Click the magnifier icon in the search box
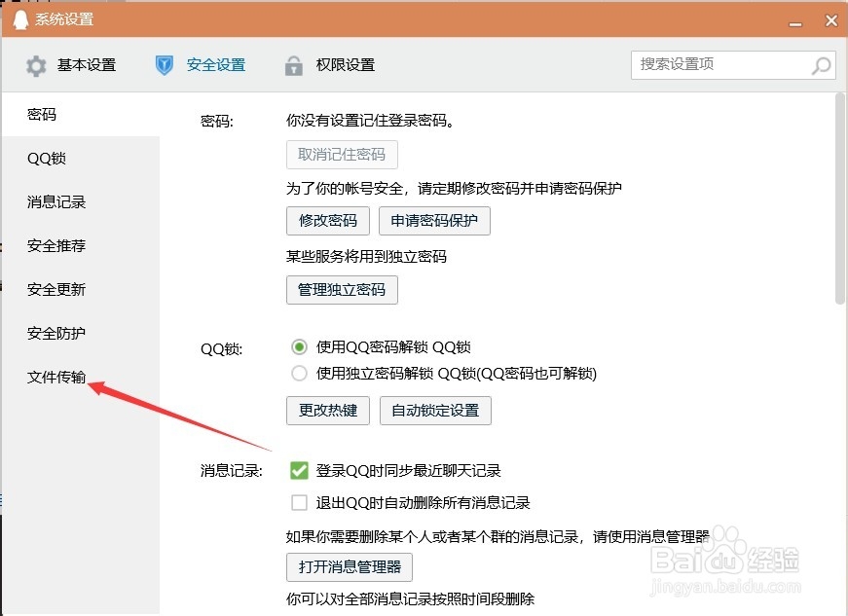 pos(822,65)
